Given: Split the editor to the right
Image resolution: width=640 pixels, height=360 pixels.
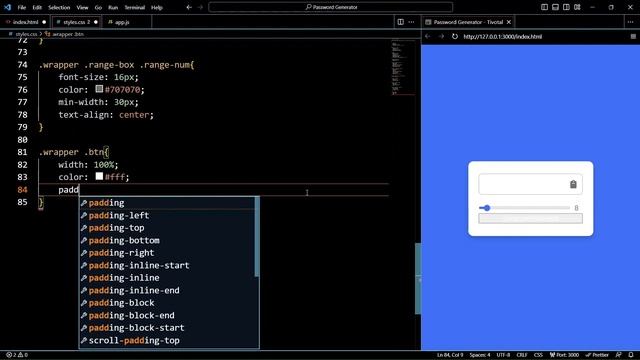Looking at the screenshot, I should (401, 22).
